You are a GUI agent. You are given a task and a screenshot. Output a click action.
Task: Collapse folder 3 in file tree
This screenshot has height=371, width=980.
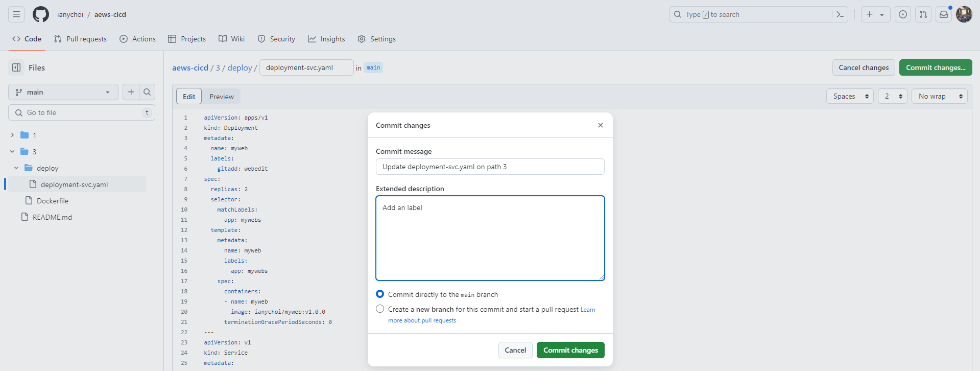click(12, 151)
